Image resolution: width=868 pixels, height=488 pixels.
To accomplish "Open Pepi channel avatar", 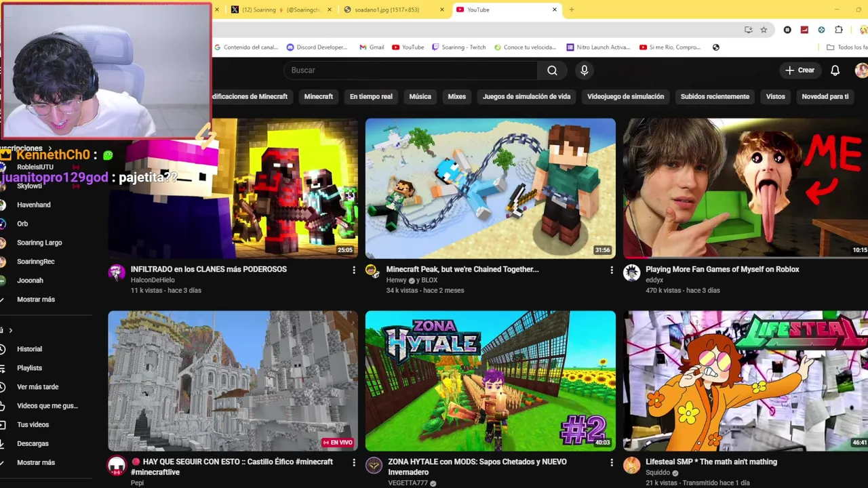I will point(117,465).
